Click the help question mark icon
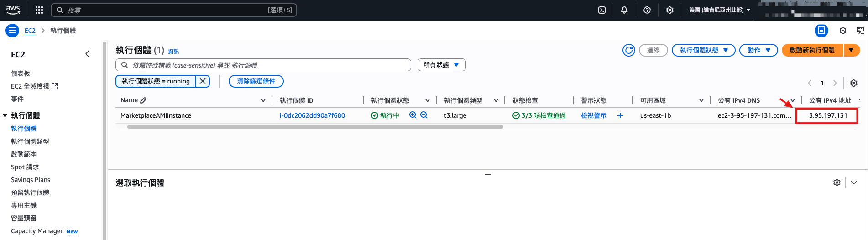Viewport: 868px width, 240px height. 647,10
